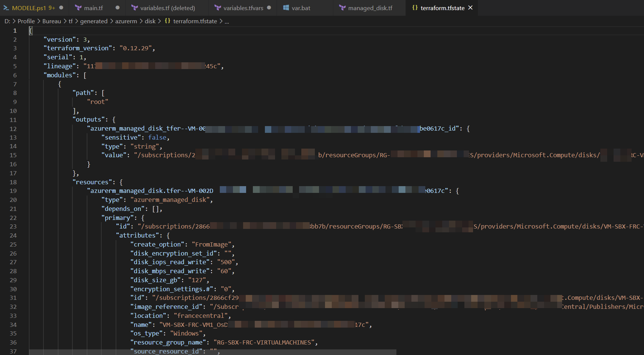Click the "disk_encryption_set_id" key
644x355 pixels.
pyautogui.click(x=174, y=254)
